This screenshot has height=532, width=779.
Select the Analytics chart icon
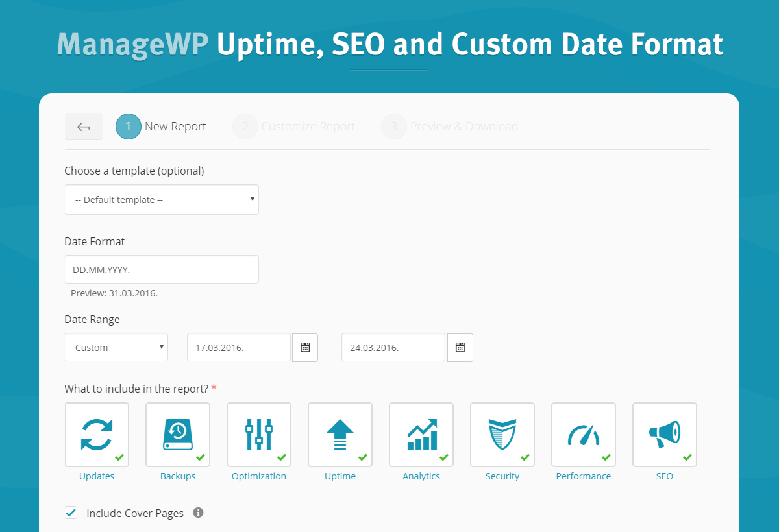[421, 435]
